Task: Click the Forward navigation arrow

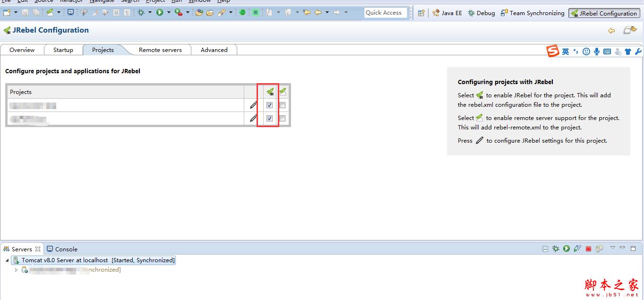Action: 337,13
